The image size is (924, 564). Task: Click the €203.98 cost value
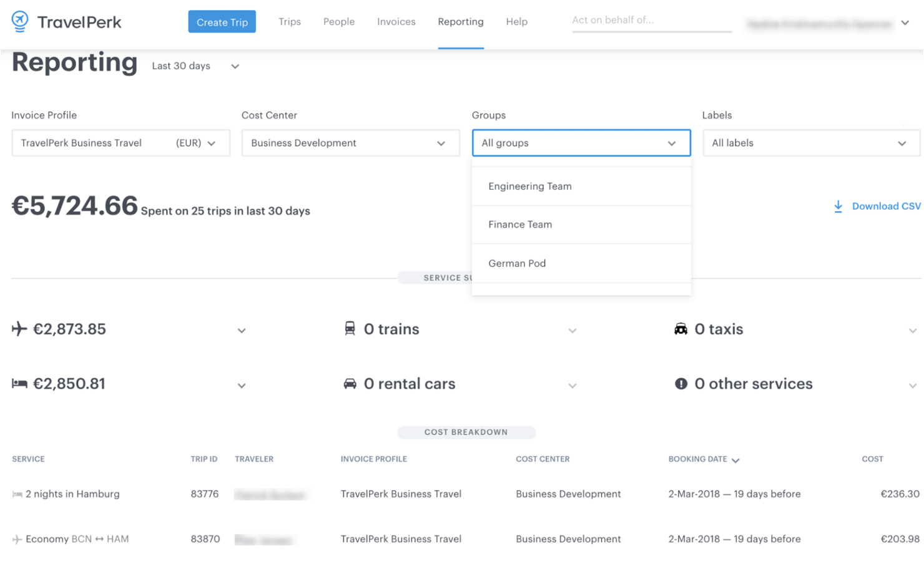[900, 539]
